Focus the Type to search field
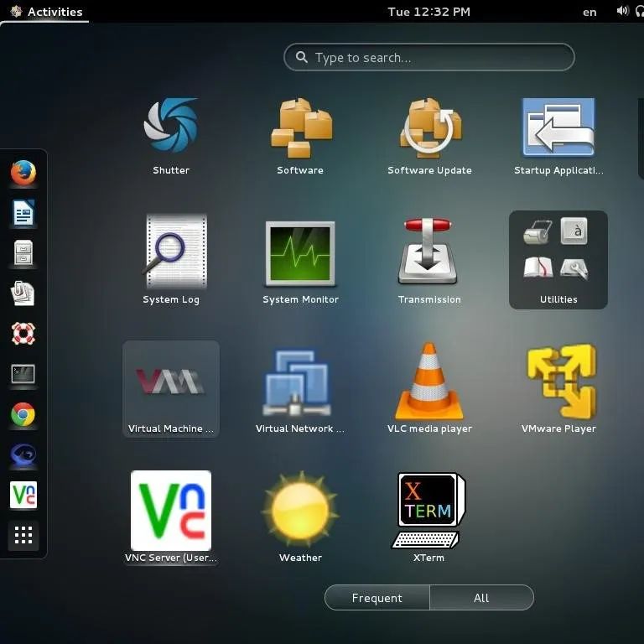 (x=428, y=57)
